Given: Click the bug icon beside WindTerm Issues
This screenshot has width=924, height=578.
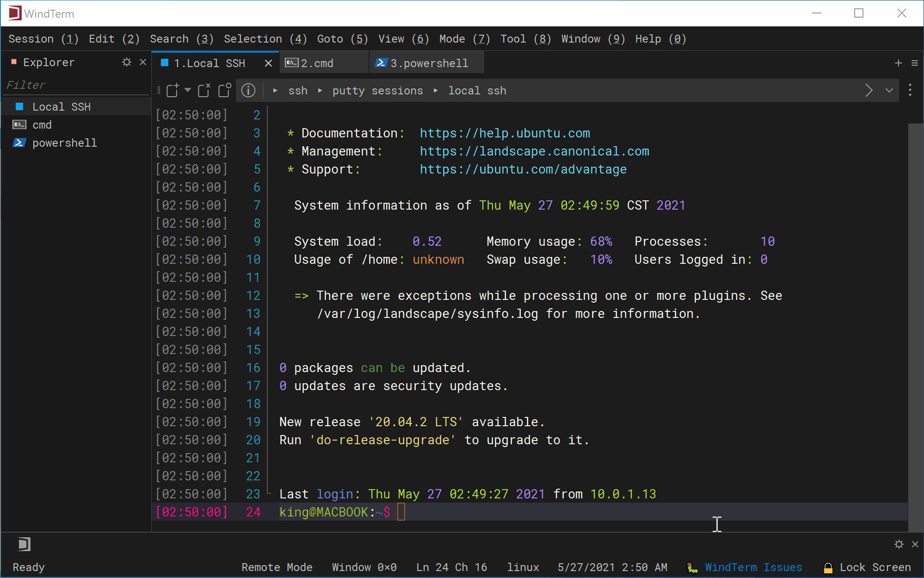Looking at the screenshot, I should tap(692, 567).
